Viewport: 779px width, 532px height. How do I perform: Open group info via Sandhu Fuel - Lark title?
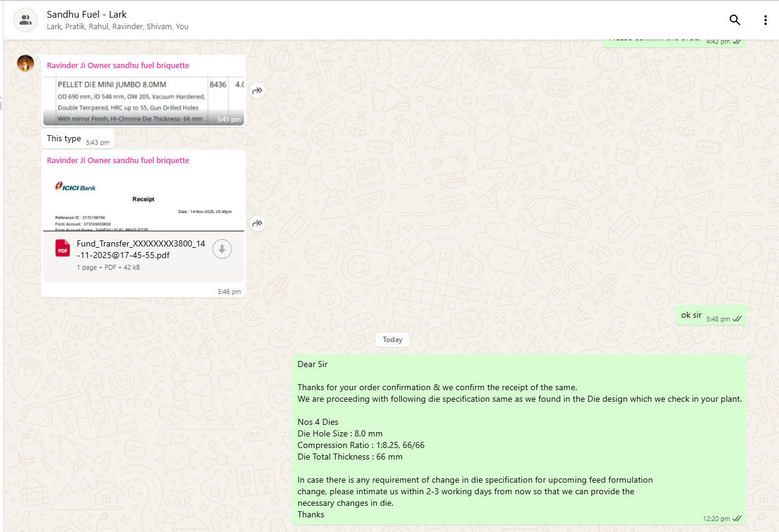[87, 15]
